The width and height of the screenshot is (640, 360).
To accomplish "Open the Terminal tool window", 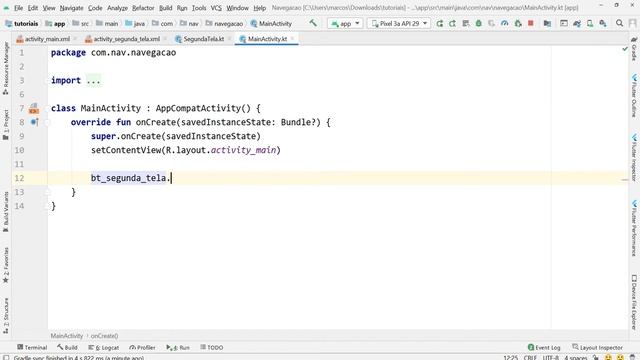I will 32,347.
